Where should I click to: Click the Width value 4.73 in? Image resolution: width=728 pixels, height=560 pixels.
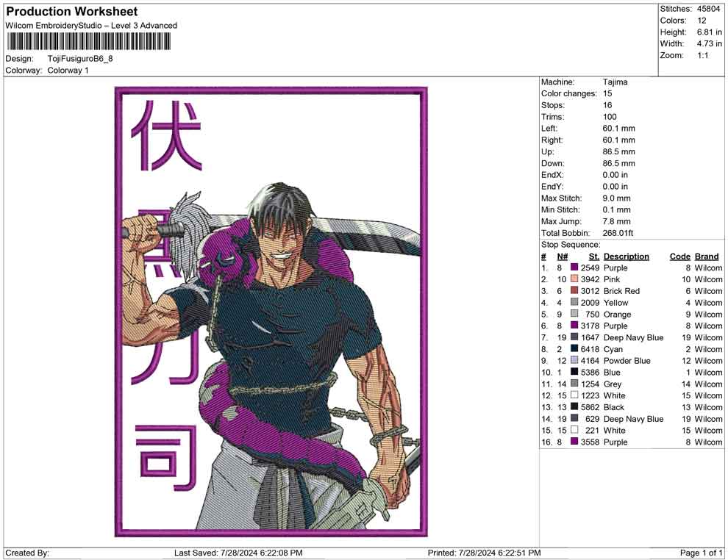(x=710, y=43)
